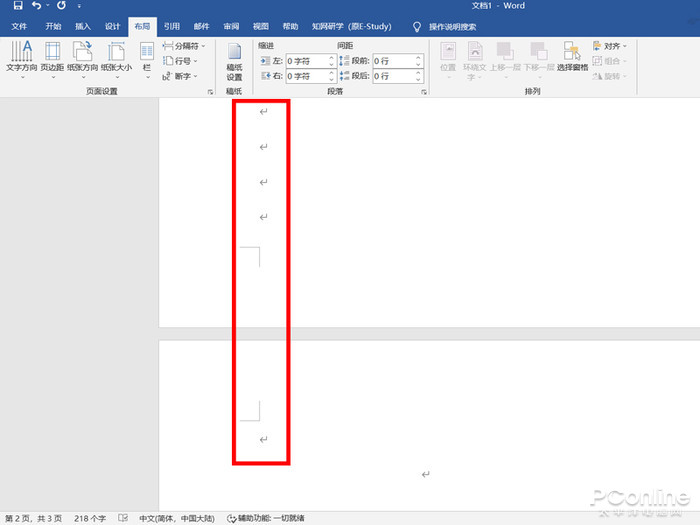Open the 纸张大小 paper size tool
700x525 pixels.
click(x=116, y=58)
